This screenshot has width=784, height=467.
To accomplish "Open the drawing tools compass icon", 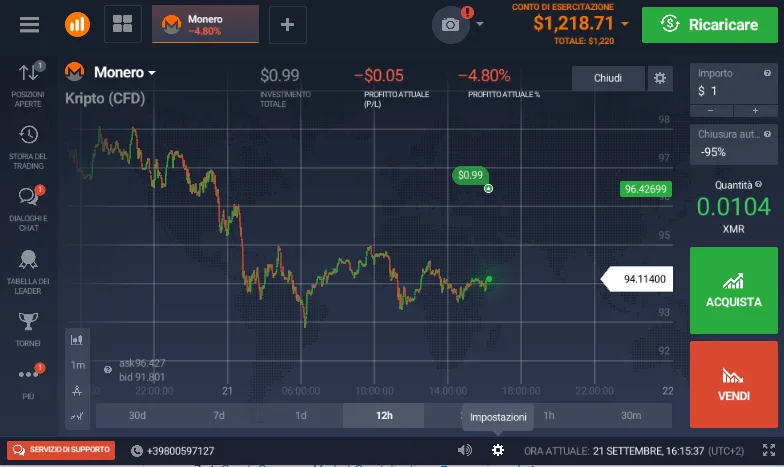I will 77,390.
